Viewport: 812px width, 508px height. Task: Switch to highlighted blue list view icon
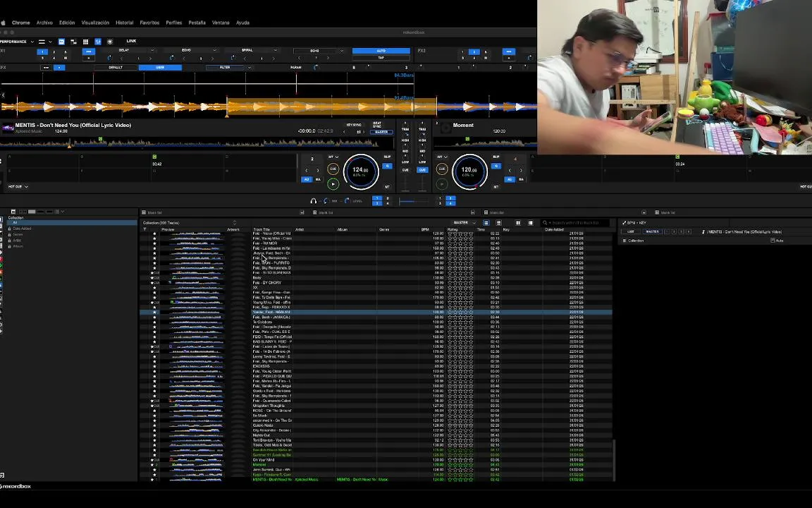click(x=486, y=223)
